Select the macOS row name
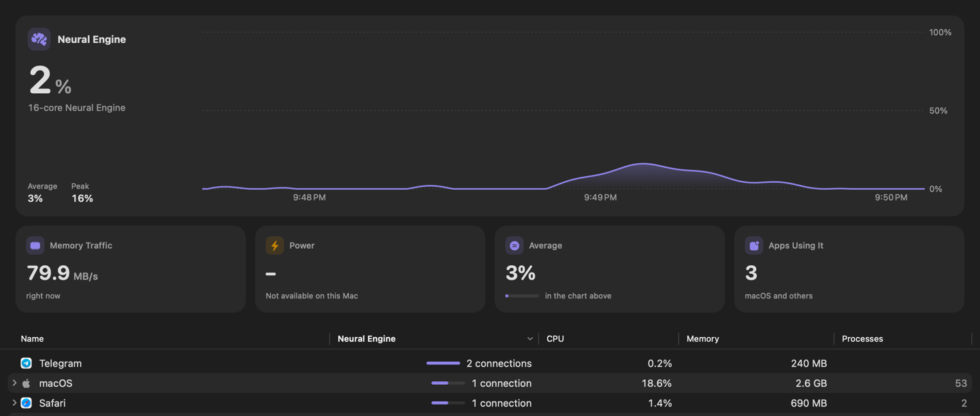The width and height of the screenshot is (980, 416). (x=56, y=383)
